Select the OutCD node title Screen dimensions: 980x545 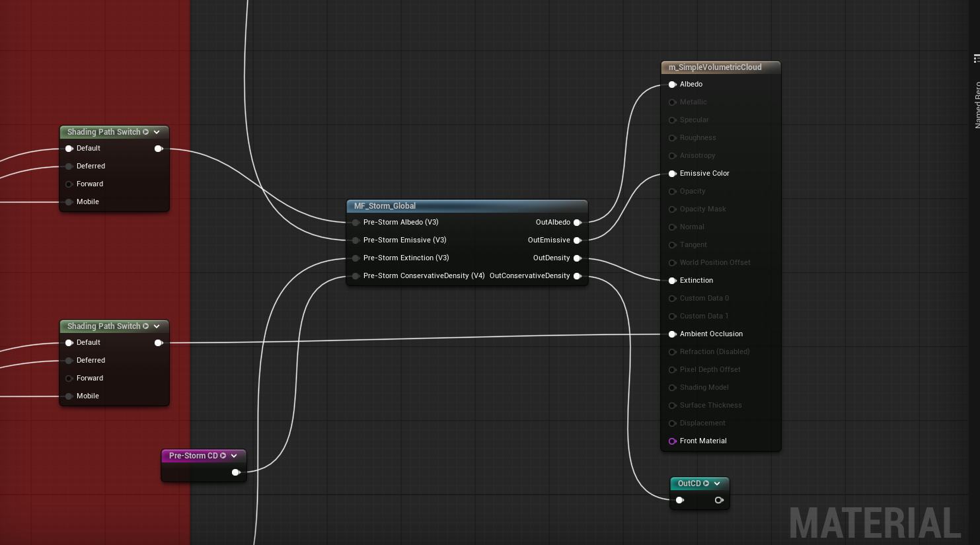(689, 484)
